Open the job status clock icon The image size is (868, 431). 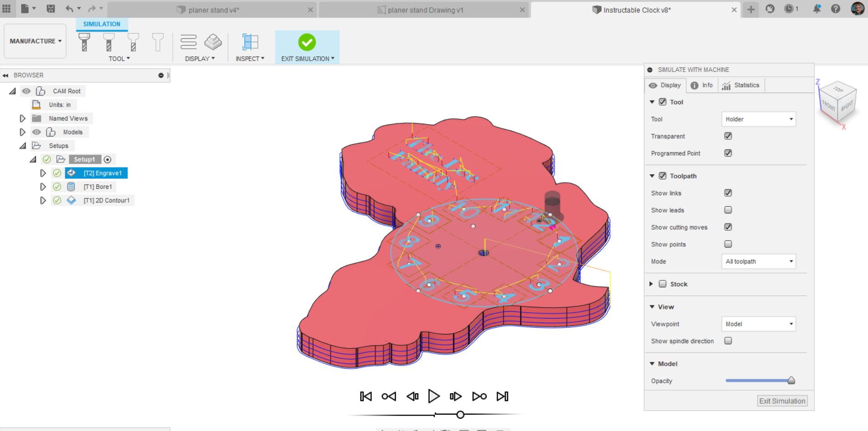click(789, 9)
